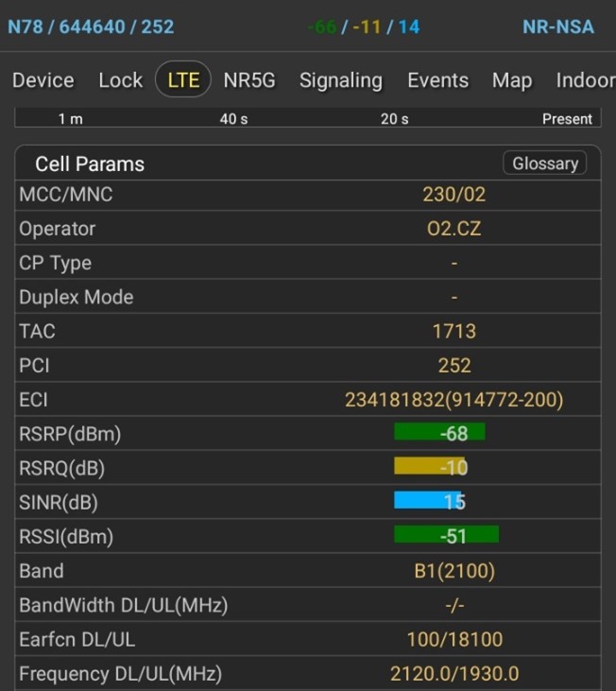616x691 pixels.
Task: Open the NR5G tab
Action: coord(249,80)
